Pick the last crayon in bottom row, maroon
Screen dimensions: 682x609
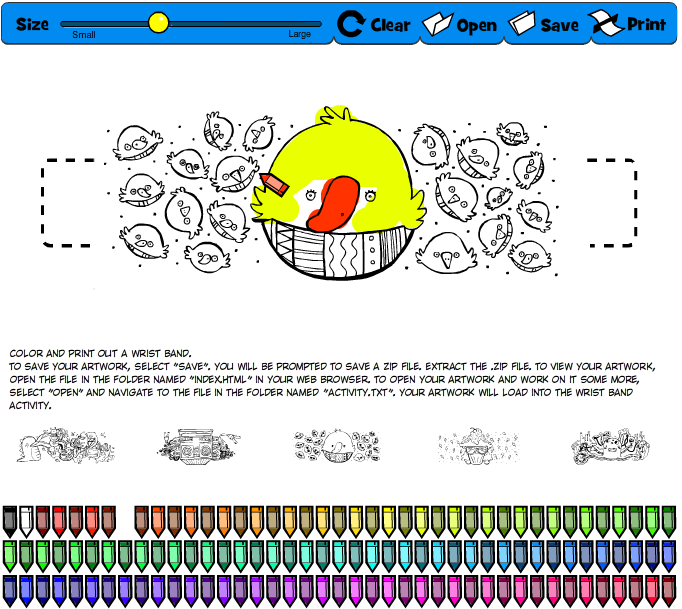(x=669, y=591)
